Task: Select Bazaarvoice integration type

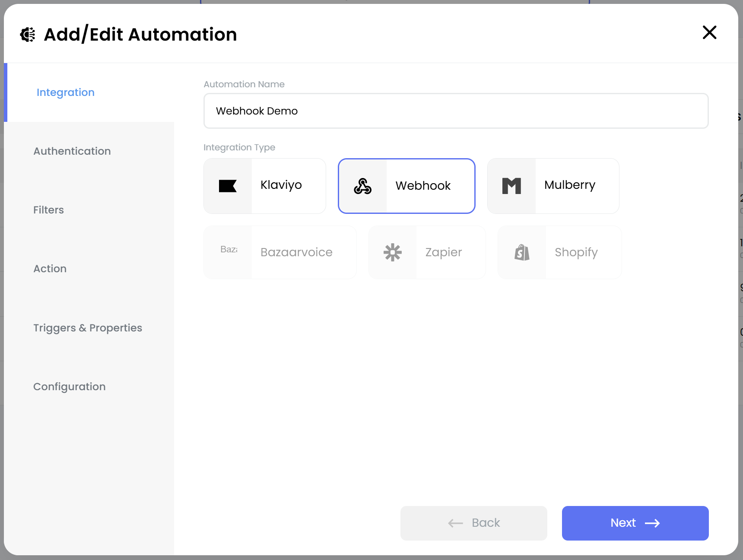Action: [280, 252]
